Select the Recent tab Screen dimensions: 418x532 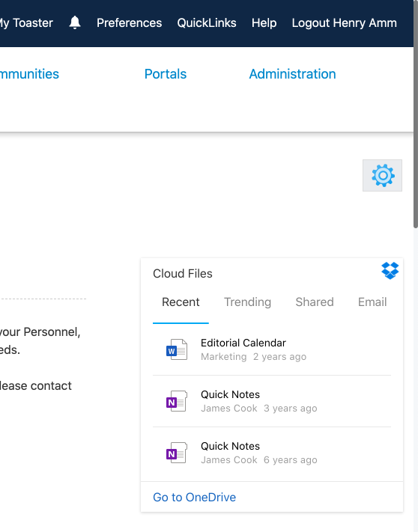click(x=181, y=302)
